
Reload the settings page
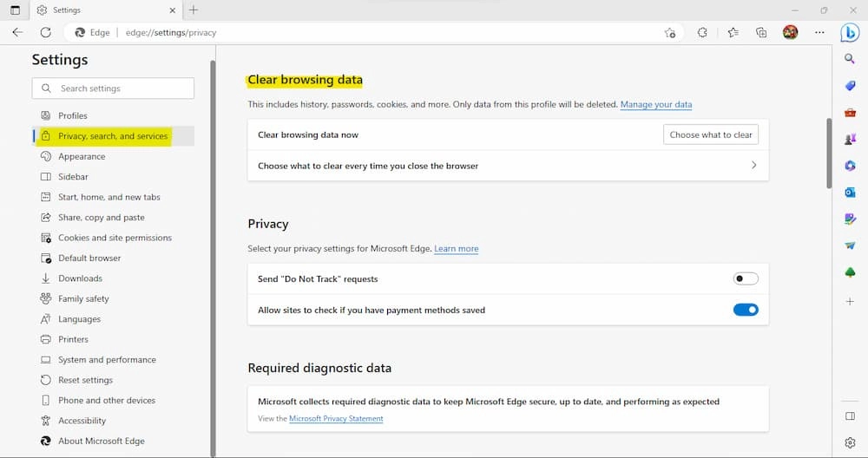click(46, 33)
